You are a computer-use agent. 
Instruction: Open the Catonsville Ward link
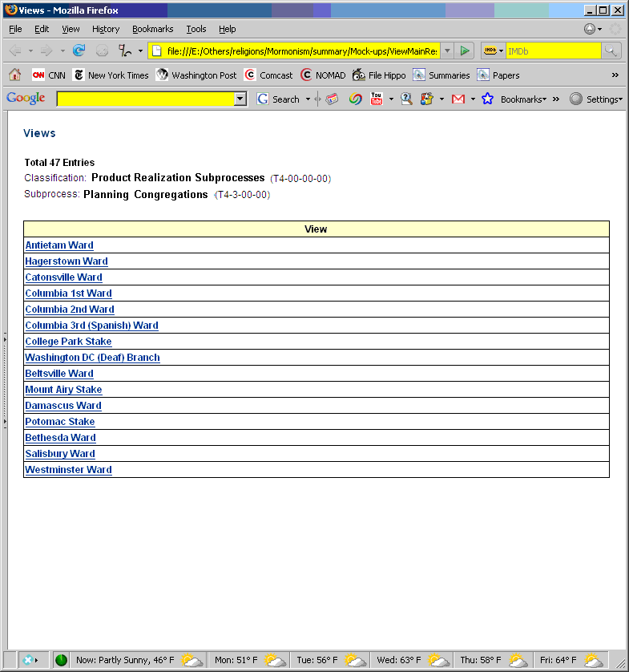[x=63, y=277]
